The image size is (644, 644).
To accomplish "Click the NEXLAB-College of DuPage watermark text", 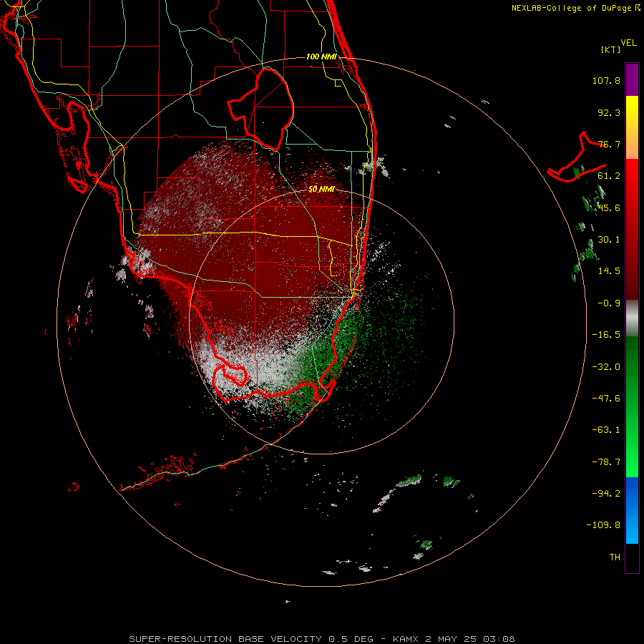I will click(575, 8).
